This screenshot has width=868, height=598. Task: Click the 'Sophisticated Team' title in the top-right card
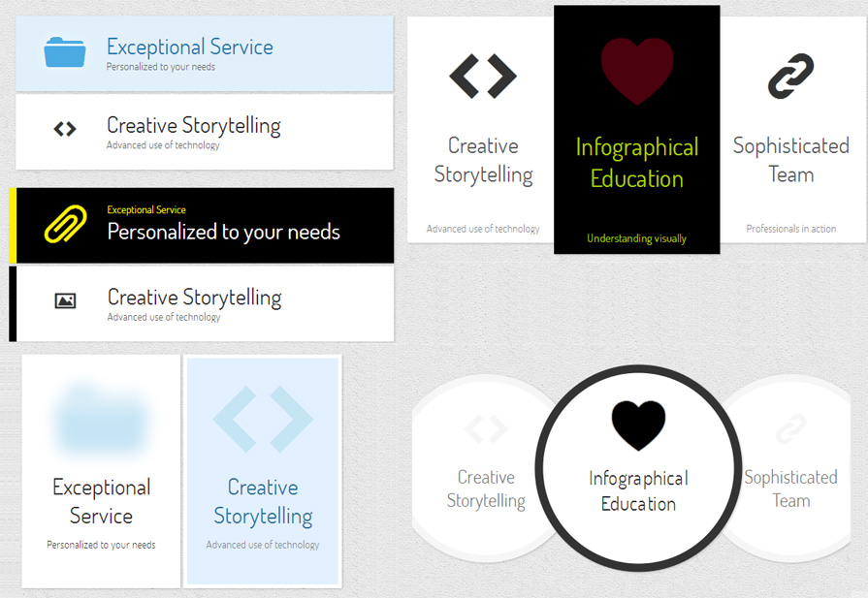790,160
